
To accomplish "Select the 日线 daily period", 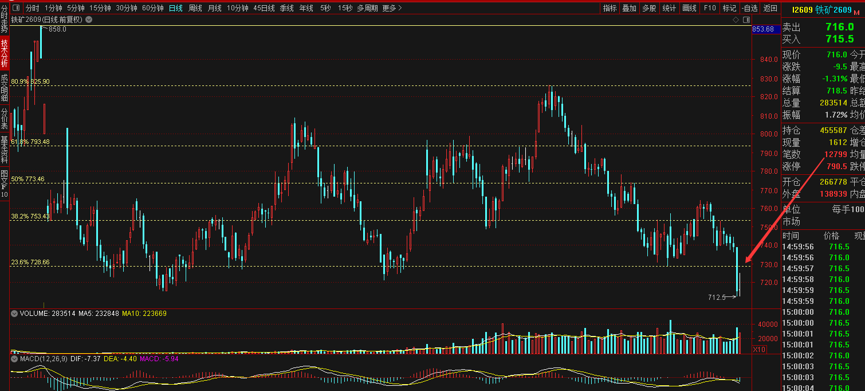I will click(176, 8).
